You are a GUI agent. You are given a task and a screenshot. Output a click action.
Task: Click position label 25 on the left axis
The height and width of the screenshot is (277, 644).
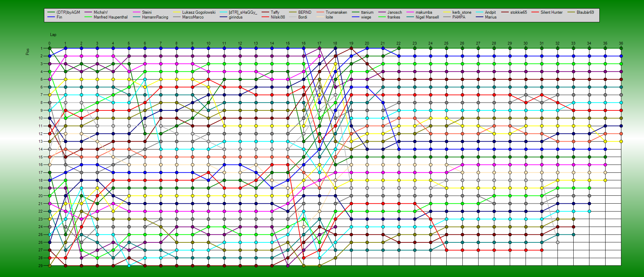point(41,234)
